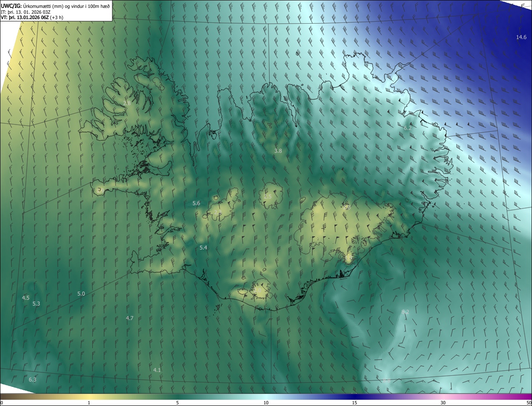Screen dimensions: 532x406
Task: Click the 4.1 value over the sea
Action: click(x=157, y=370)
